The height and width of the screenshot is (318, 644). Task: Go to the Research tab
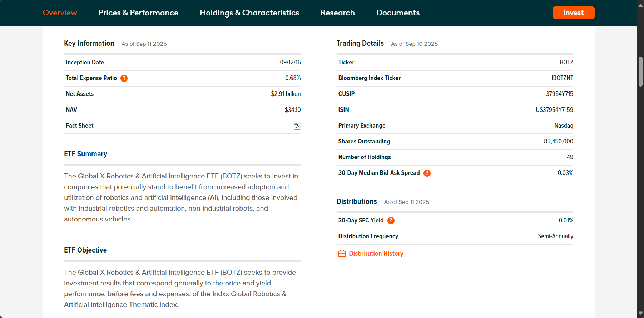pos(338,13)
